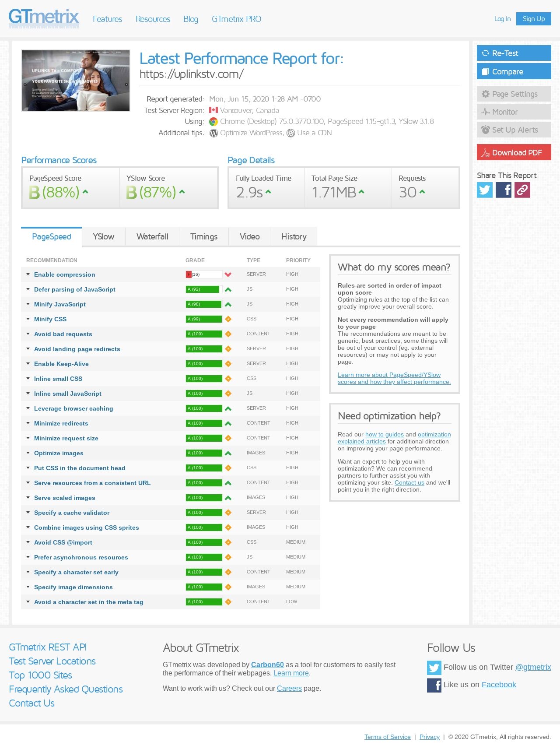Image resolution: width=560 pixels, height=749 pixels.
Task: Click the WordPress icon beside Optimize WordPress
Action: click(x=213, y=133)
